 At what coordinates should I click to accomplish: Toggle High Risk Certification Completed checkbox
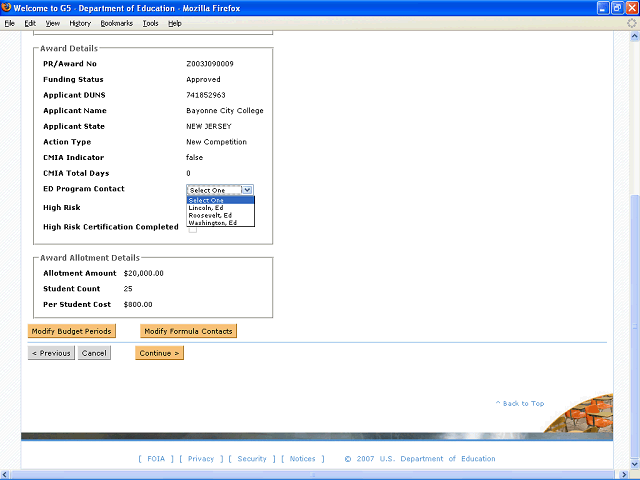pos(193,229)
